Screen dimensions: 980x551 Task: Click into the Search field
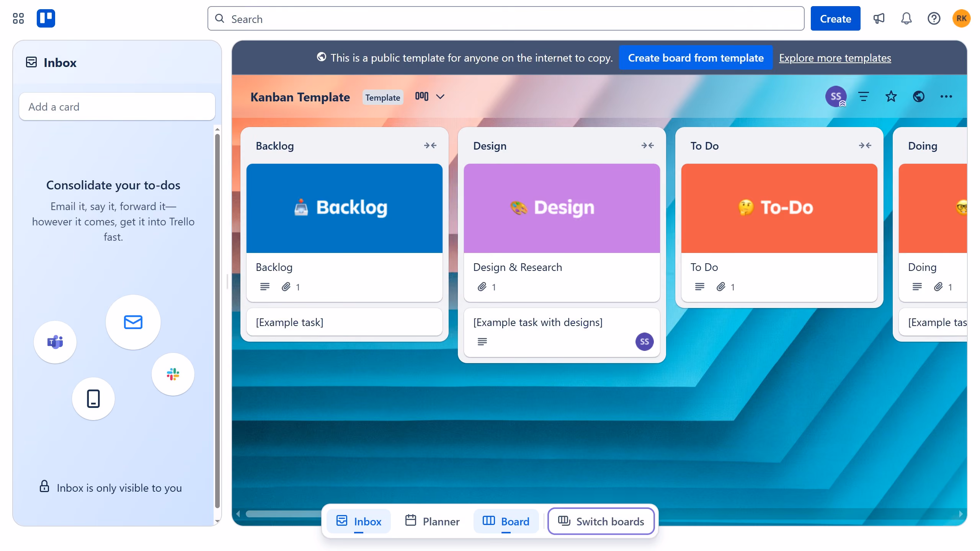[506, 18]
